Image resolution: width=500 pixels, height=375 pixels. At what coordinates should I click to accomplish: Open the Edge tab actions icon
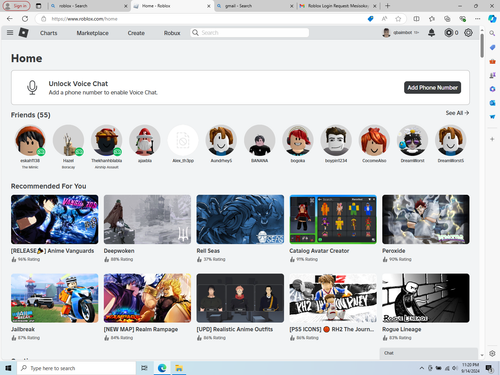click(x=39, y=6)
